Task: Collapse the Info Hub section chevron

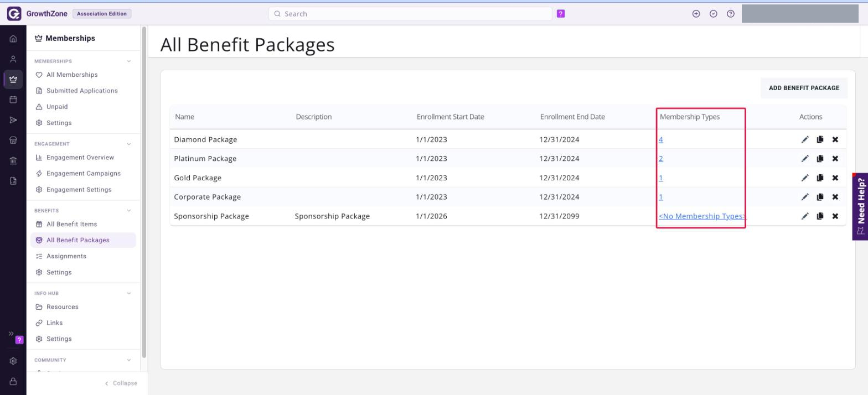Action: pyautogui.click(x=129, y=293)
